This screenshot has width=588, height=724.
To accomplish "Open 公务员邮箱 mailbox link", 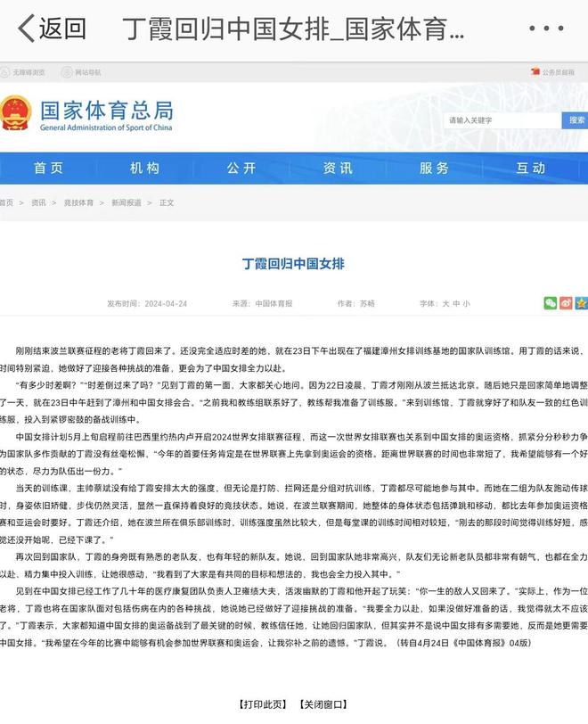I will [557, 72].
